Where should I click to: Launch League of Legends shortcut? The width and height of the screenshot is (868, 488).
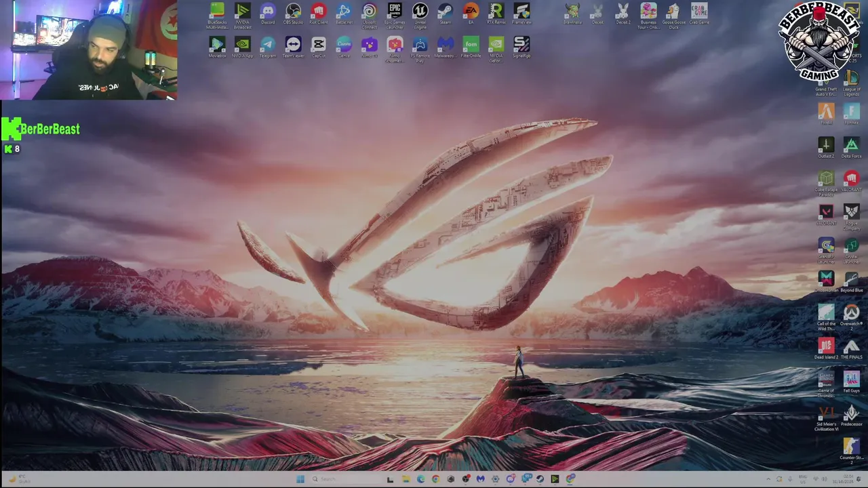[852, 84]
